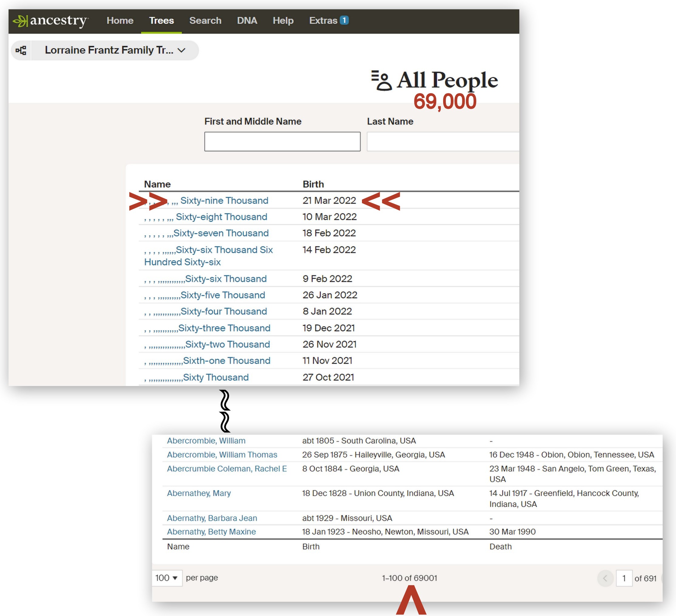676x616 pixels.
Task: Click the Extras notification badge
Action: 344,20
